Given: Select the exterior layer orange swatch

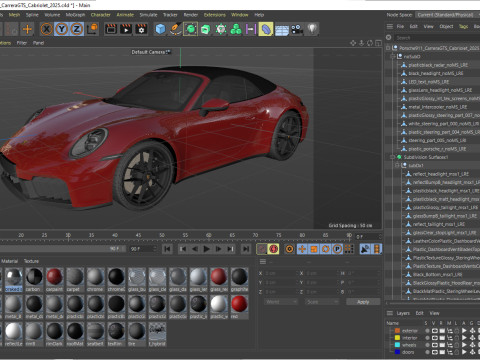Looking at the screenshot, I should click(x=397, y=331).
